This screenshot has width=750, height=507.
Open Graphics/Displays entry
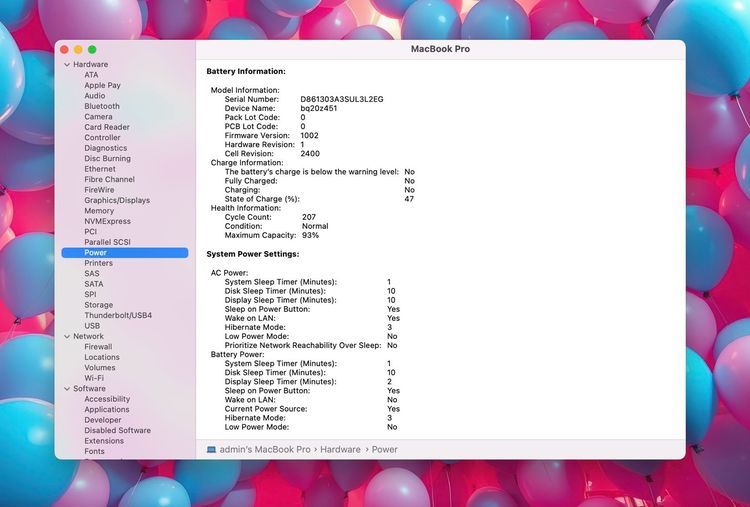pos(117,200)
